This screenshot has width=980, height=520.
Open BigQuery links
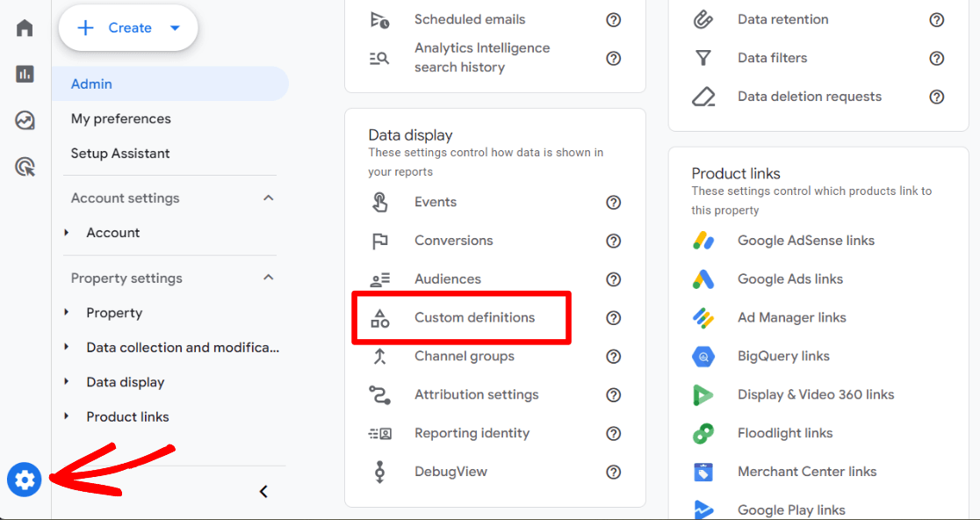coord(783,357)
